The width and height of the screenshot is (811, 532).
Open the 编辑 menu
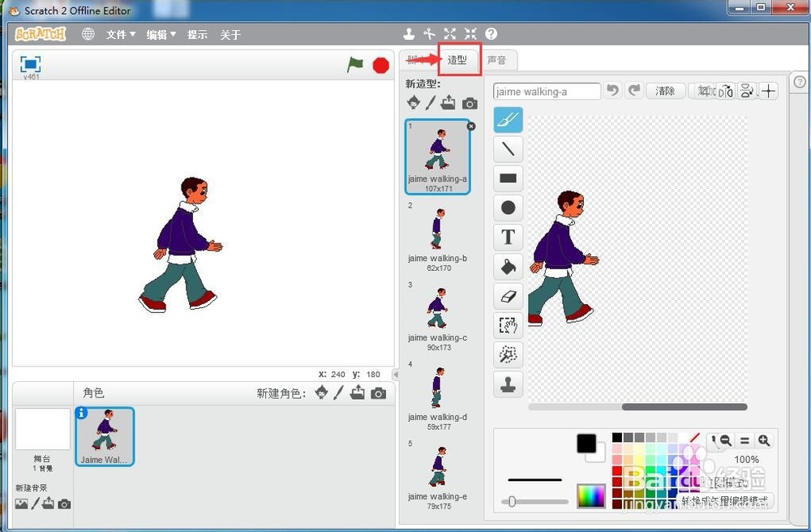(x=161, y=35)
